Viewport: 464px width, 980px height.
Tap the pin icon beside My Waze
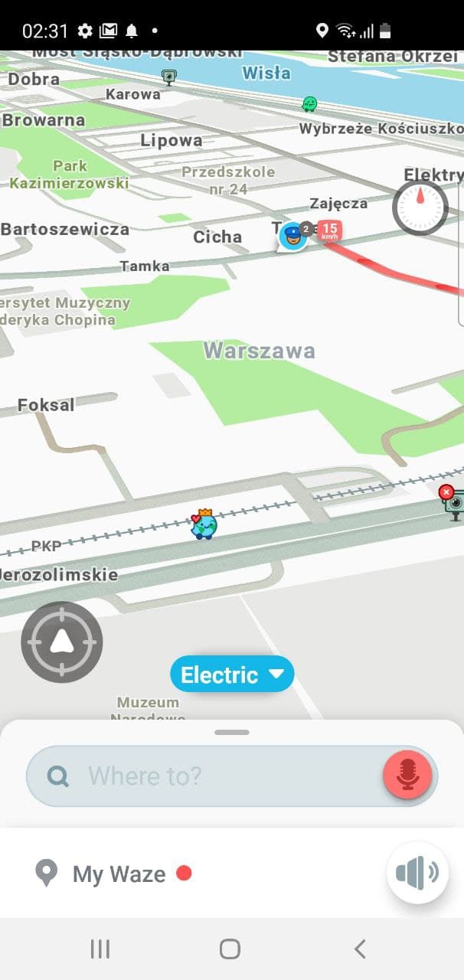47,874
